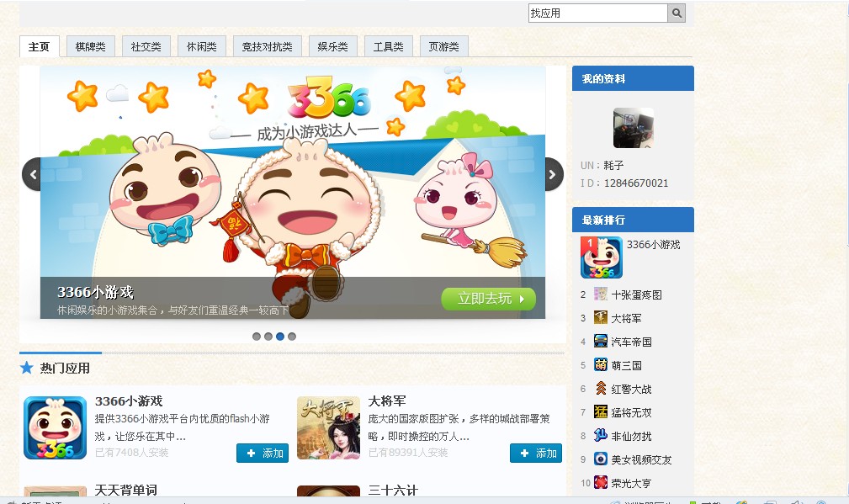Click the 美女视频交友 ranking icon
Viewport: 849px width, 504px height.
point(601,459)
